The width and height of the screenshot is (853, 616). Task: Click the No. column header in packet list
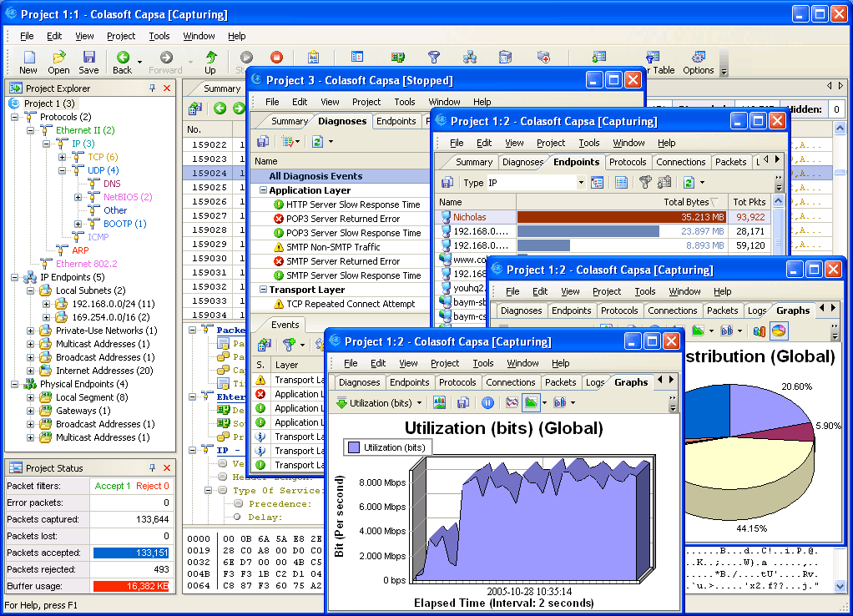(x=207, y=129)
